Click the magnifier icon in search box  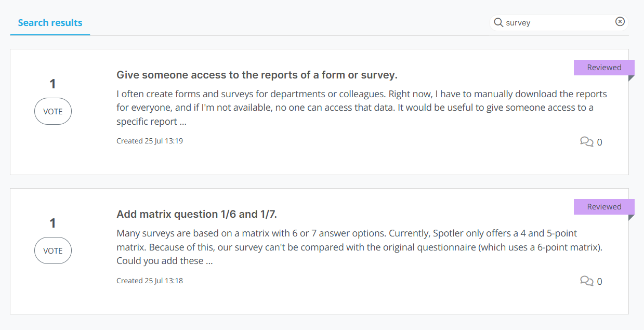pos(498,22)
